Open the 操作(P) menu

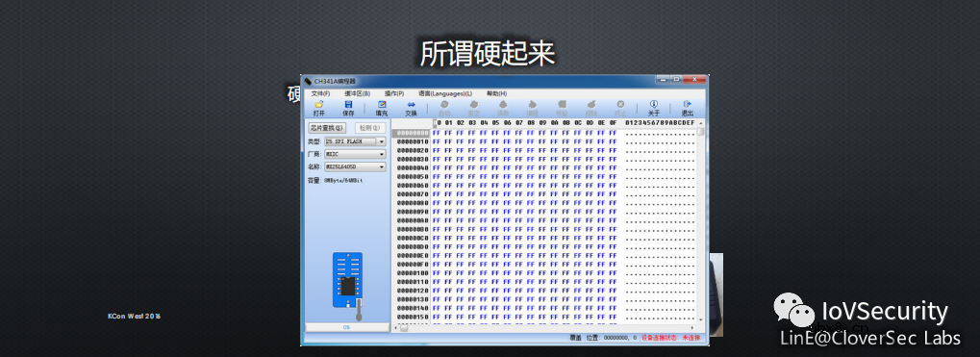pos(393,93)
